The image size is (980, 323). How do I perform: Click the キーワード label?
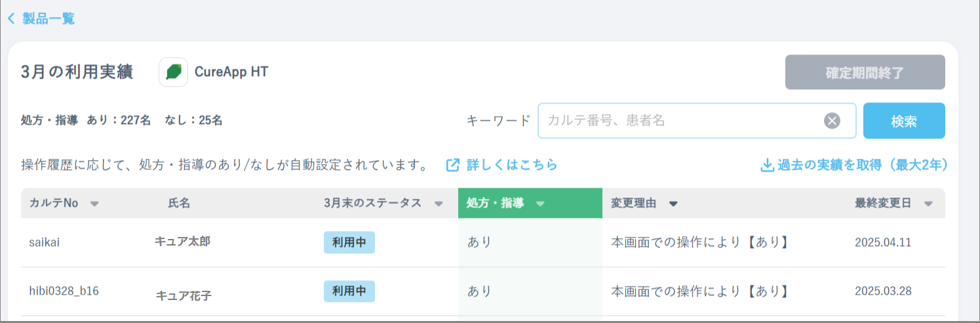(498, 121)
